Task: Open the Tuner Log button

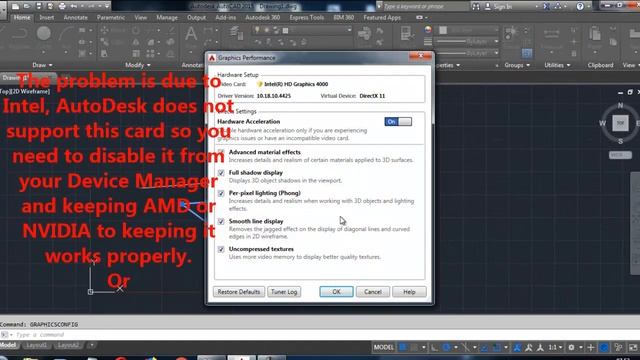Action: pyautogui.click(x=284, y=292)
